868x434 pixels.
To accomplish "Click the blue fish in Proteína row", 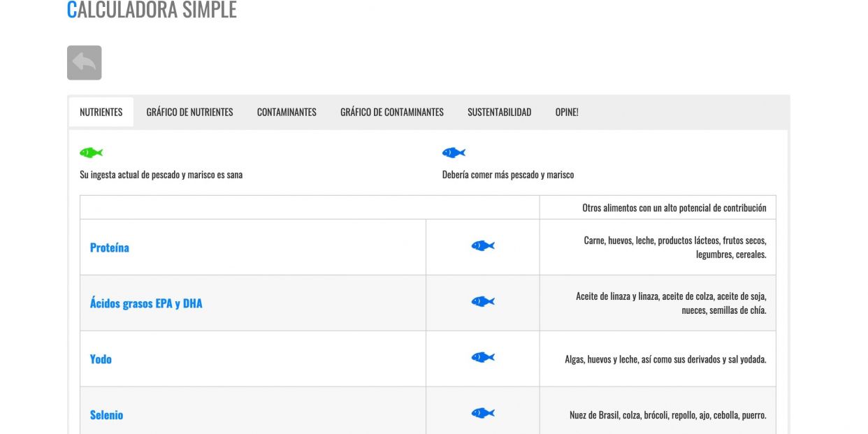I will coord(483,246).
